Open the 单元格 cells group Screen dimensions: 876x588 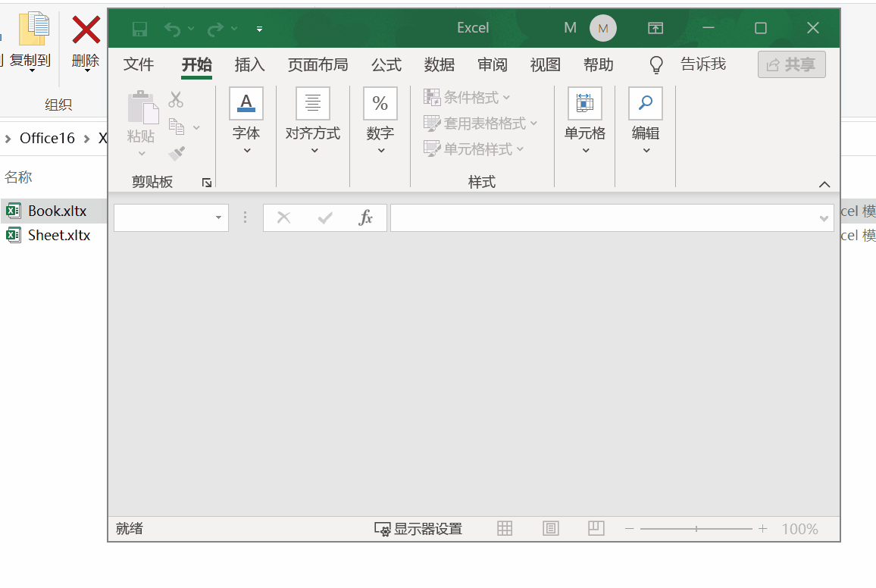pos(585,120)
